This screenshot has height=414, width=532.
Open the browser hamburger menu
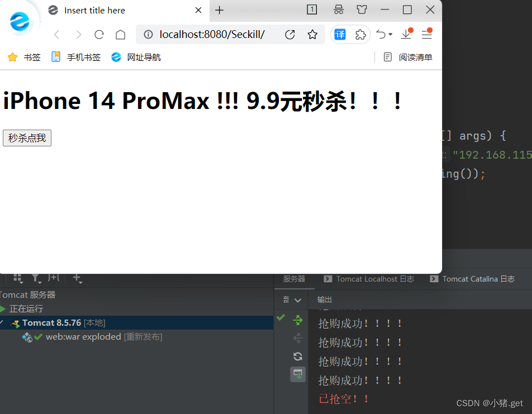(x=427, y=34)
